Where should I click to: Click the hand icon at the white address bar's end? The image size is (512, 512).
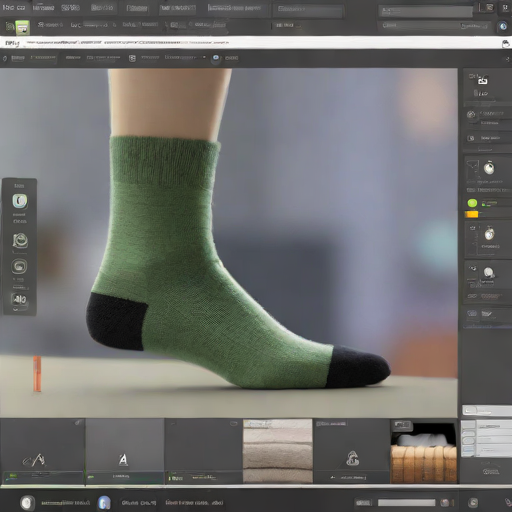tap(506, 44)
